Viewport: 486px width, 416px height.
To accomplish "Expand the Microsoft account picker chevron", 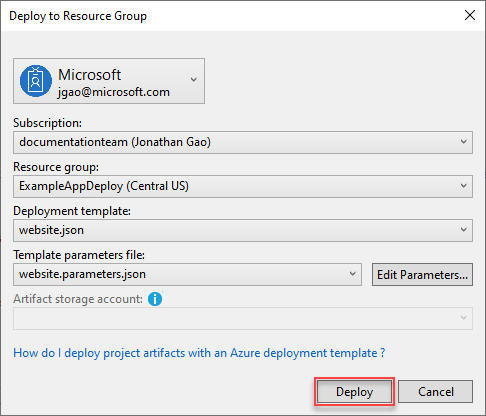I will coord(193,80).
